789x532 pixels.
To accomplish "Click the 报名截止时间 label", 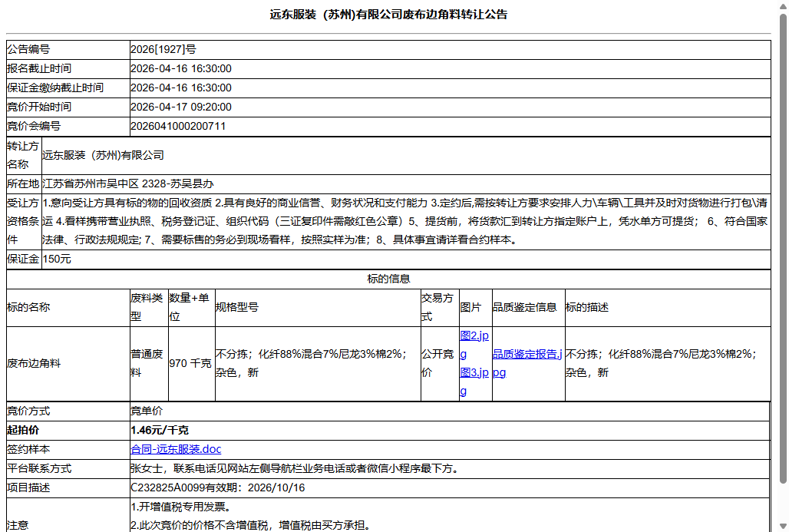I will point(39,68).
